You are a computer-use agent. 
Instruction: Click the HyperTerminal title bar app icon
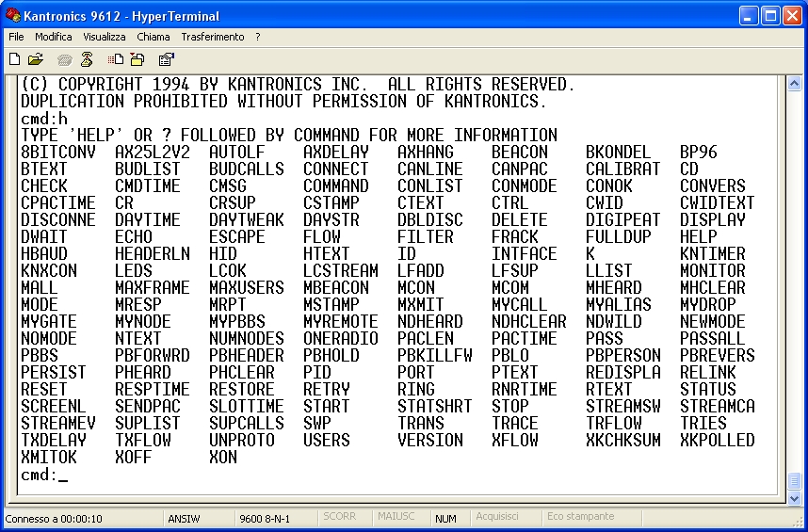click(x=13, y=15)
